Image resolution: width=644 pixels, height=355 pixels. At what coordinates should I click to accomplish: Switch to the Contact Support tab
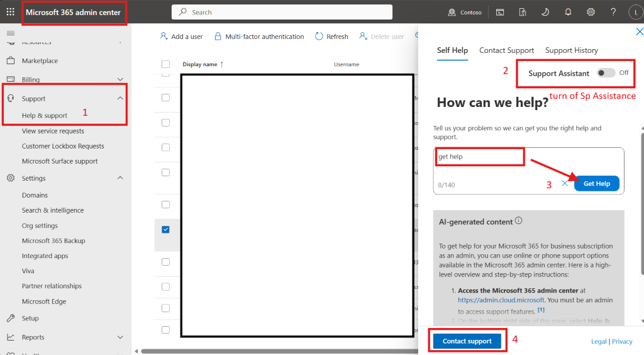(506, 50)
